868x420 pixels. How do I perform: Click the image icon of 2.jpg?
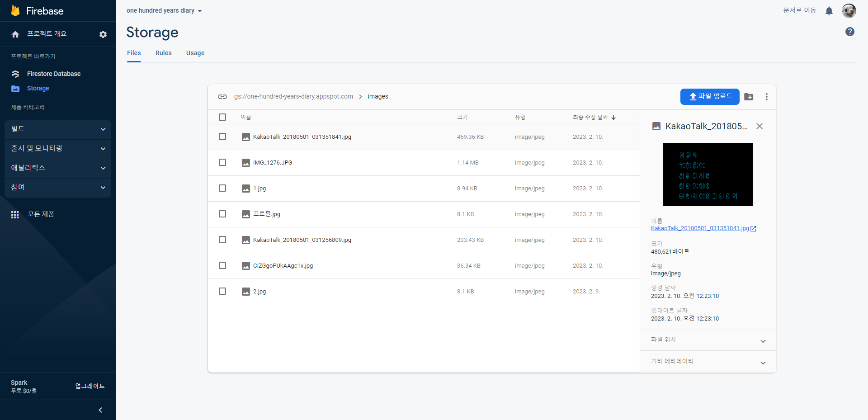(x=246, y=292)
